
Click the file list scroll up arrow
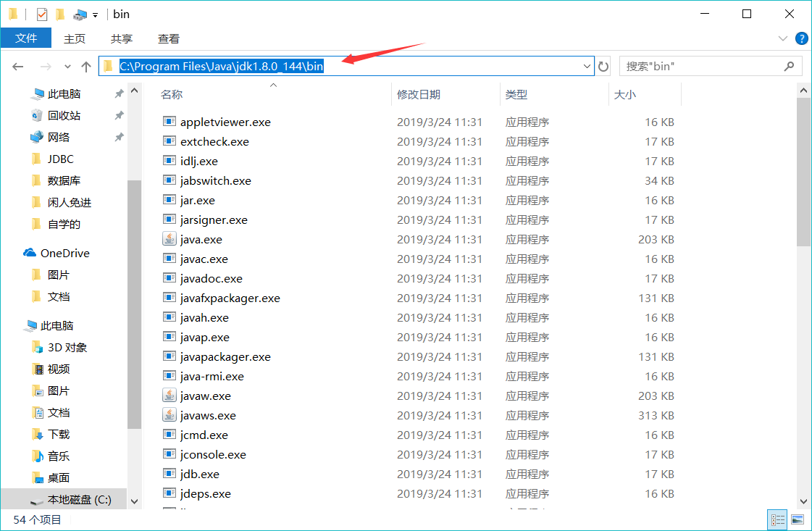click(803, 90)
